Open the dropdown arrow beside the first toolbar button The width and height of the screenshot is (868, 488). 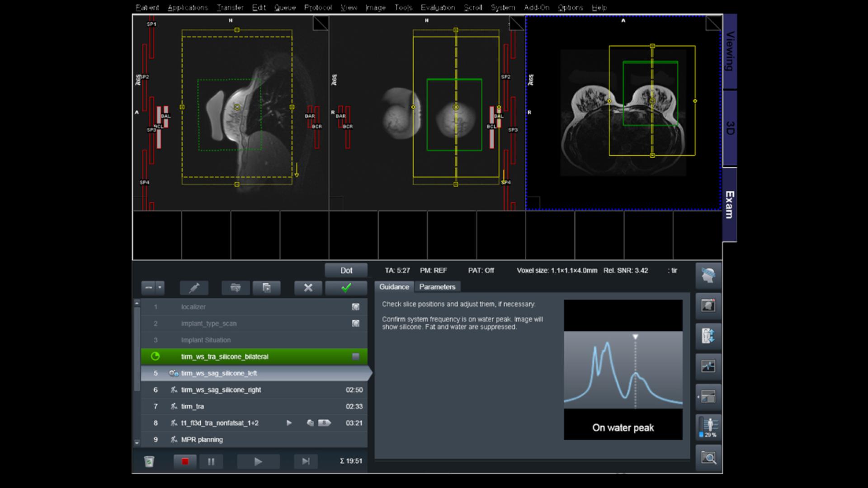(x=160, y=288)
